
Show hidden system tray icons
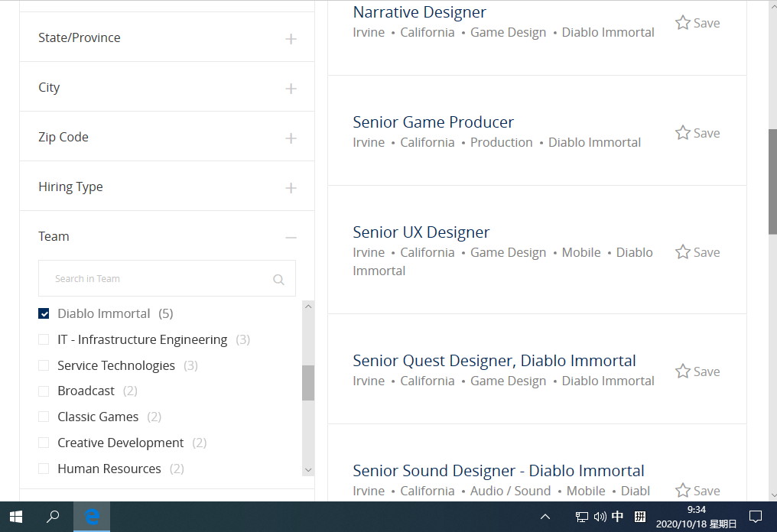click(545, 517)
